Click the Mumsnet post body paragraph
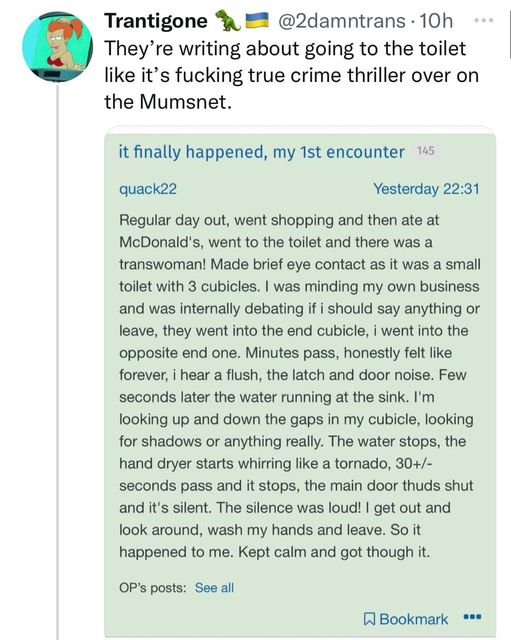This screenshot has width=511, height=640. click(300, 386)
